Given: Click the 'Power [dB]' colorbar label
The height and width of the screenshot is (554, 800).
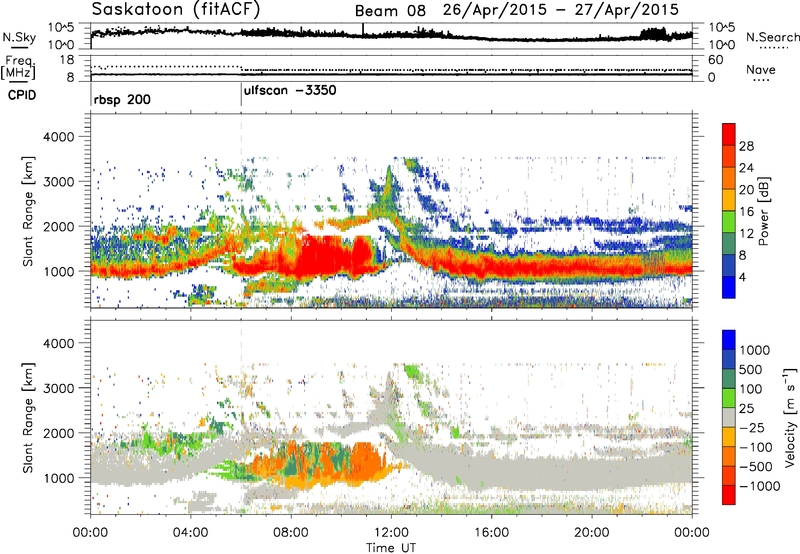Looking at the screenshot, I should pos(764,211).
